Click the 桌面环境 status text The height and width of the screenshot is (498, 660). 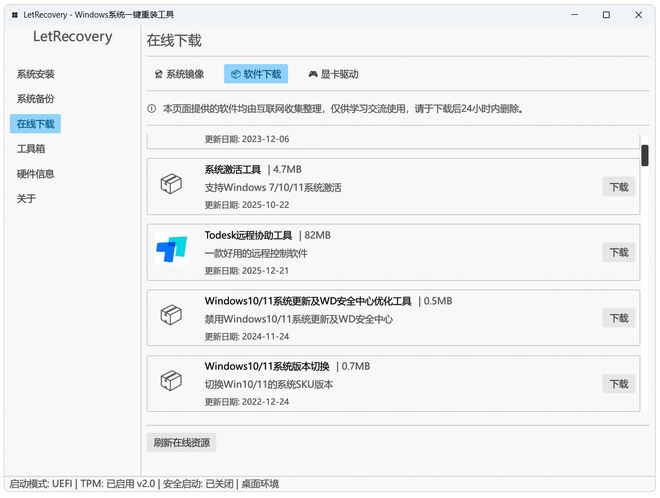tap(260, 484)
